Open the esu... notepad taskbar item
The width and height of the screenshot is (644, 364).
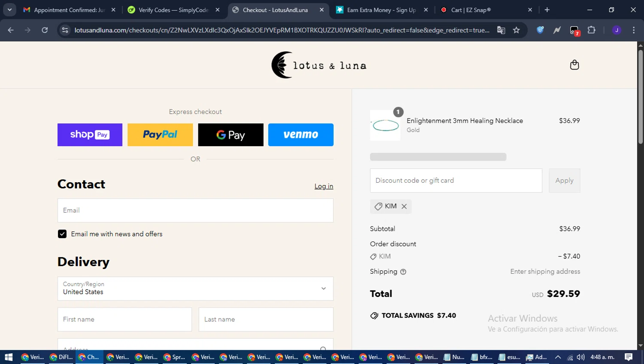(509, 357)
